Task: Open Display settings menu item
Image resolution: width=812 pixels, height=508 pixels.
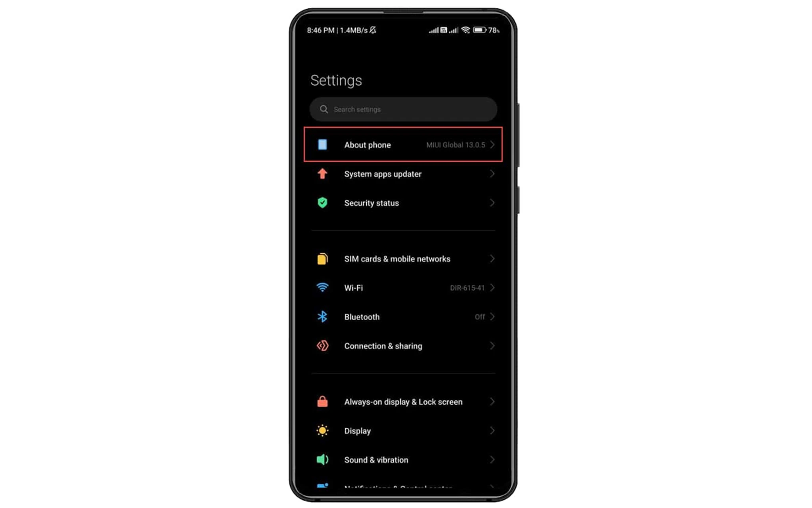Action: [x=405, y=431]
